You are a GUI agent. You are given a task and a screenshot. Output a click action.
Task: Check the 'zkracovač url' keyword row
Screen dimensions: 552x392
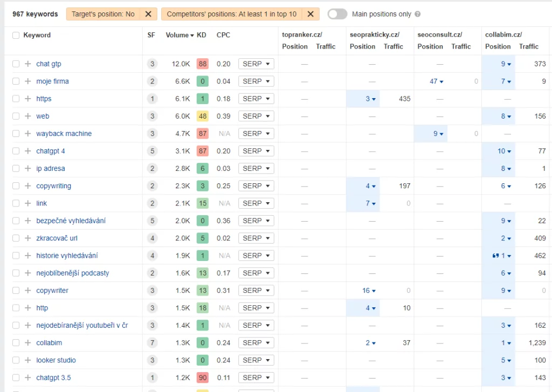16,238
